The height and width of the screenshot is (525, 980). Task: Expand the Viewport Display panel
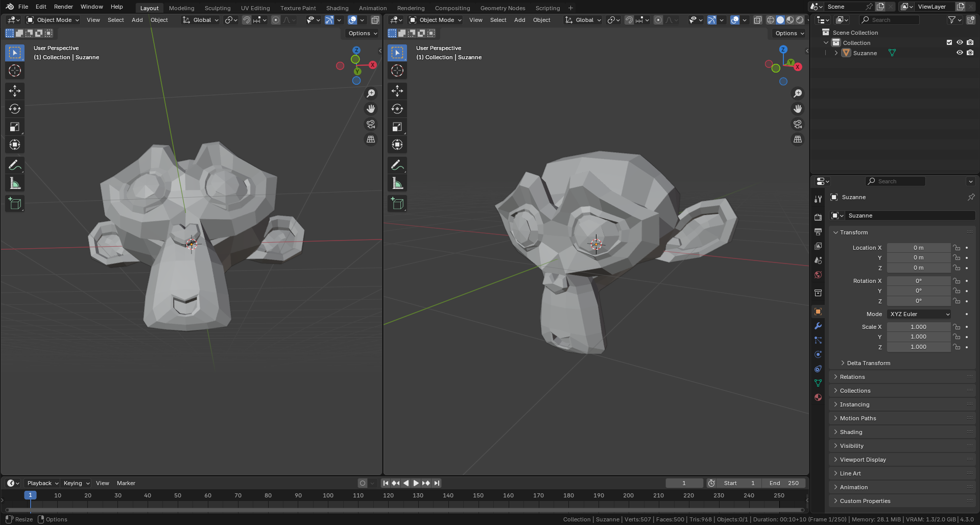point(863,460)
